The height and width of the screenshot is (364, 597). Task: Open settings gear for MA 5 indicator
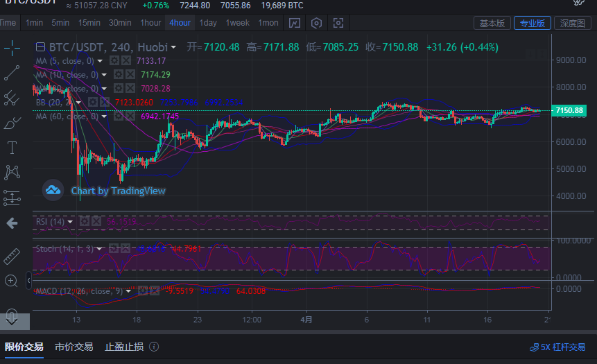[x=114, y=60]
